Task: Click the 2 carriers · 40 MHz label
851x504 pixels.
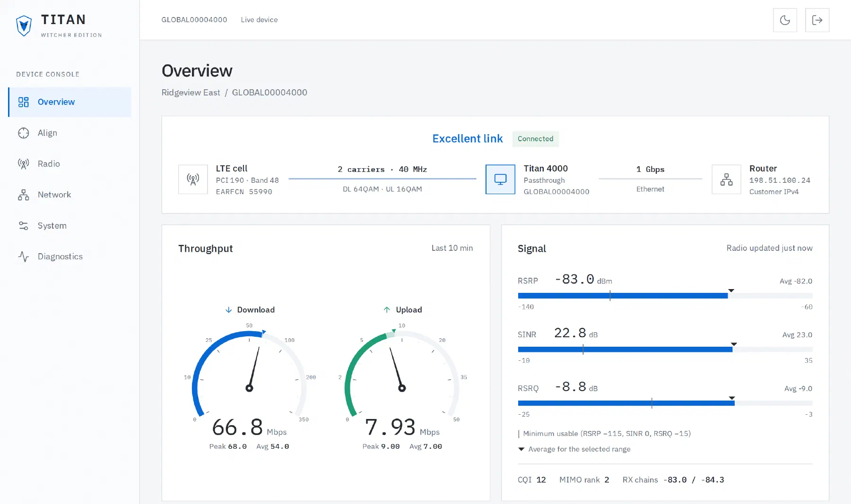Action: pos(382,170)
